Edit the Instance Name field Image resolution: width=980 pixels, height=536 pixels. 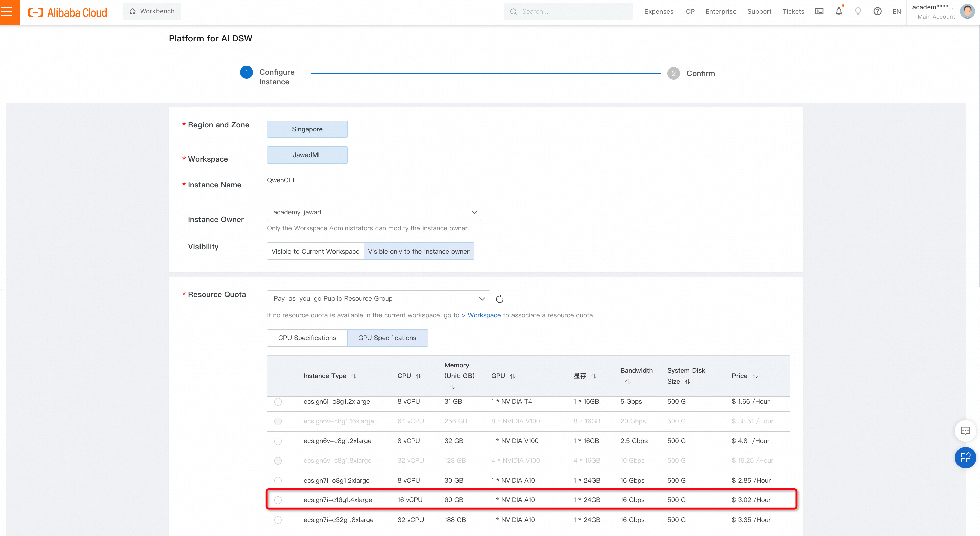pos(351,180)
